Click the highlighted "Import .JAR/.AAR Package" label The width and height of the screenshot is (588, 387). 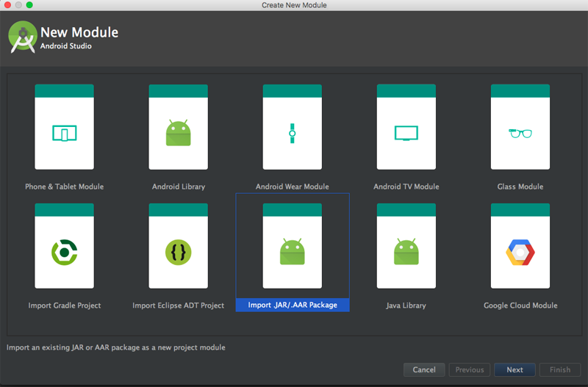[x=293, y=305]
